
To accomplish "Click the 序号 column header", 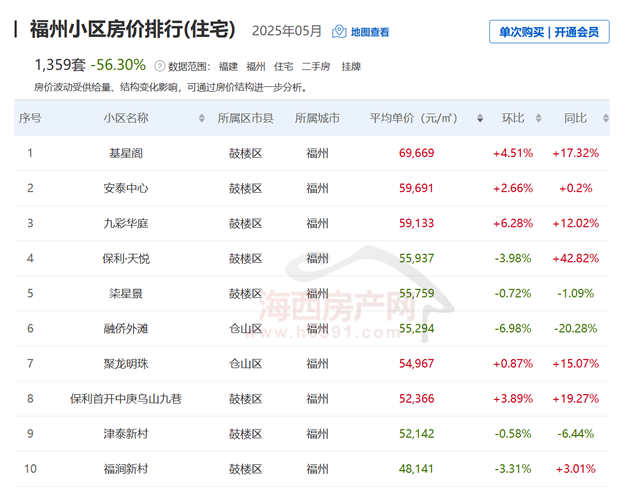I will (30, 118).
